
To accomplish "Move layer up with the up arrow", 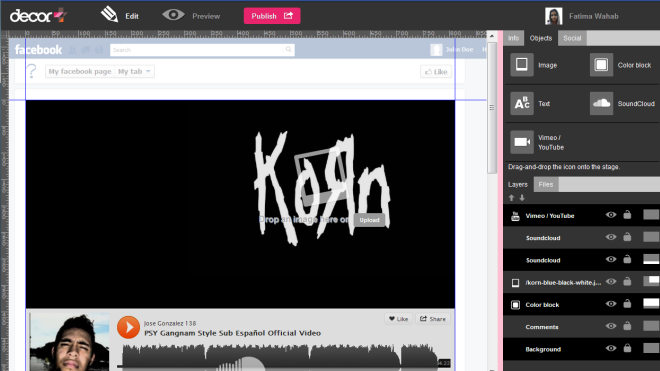I will coord(512,198).
